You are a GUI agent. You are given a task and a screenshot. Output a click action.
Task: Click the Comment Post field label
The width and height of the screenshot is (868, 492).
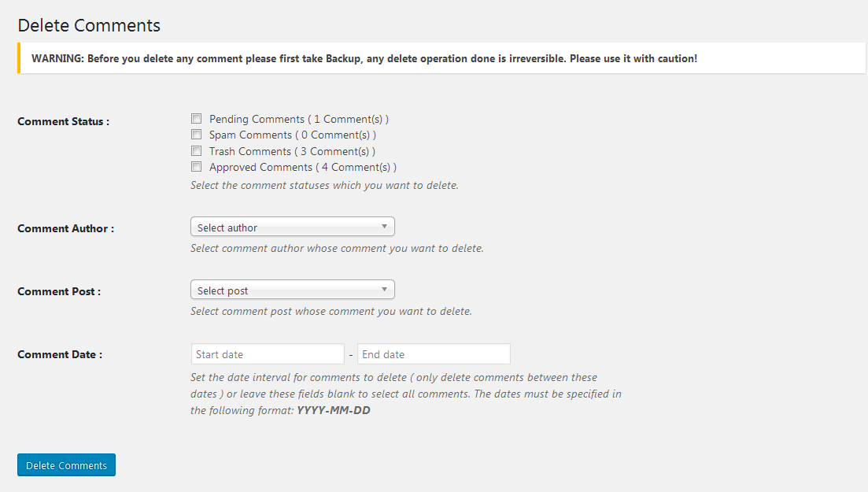click(59, 291)
